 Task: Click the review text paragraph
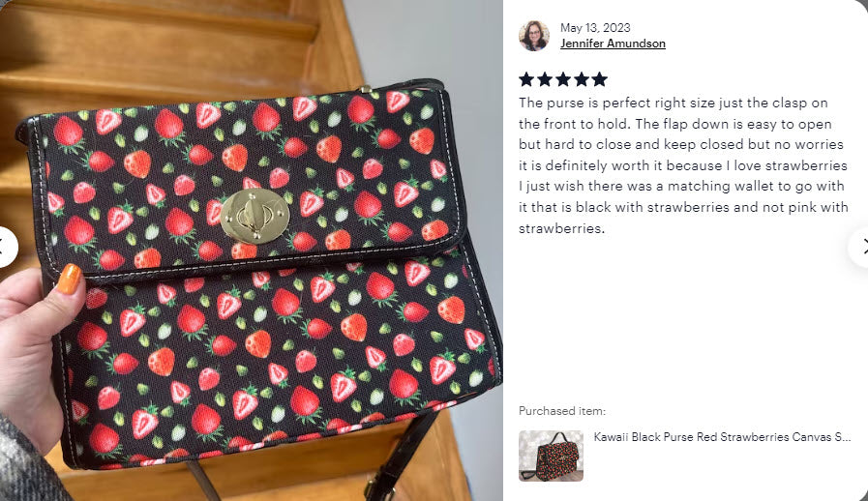(683, 165)
